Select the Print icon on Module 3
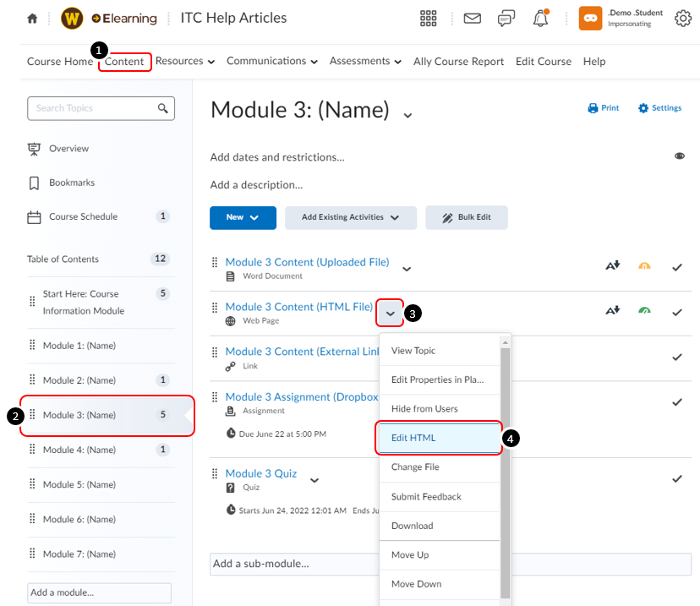 click(x=592, y=107)
